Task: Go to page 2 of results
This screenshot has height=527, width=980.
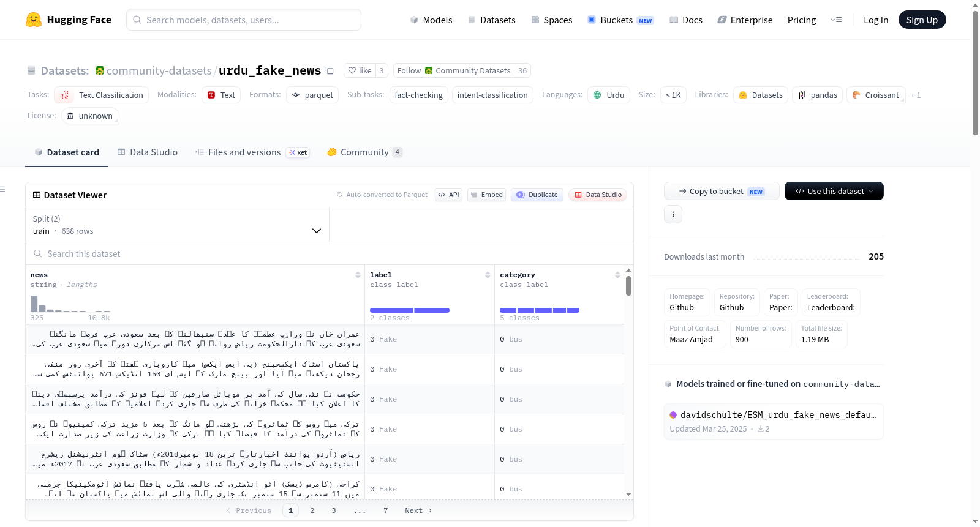Action: click(312, 510)
